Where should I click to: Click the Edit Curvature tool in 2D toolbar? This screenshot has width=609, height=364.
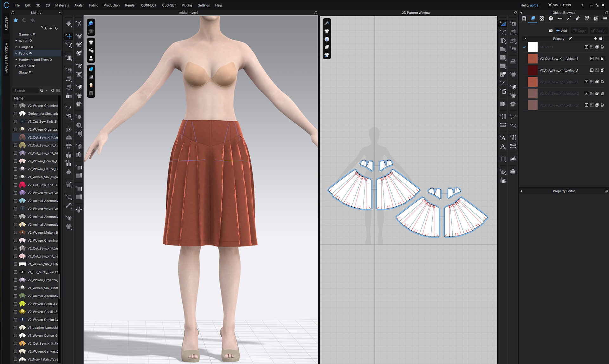tap(503, 32)
